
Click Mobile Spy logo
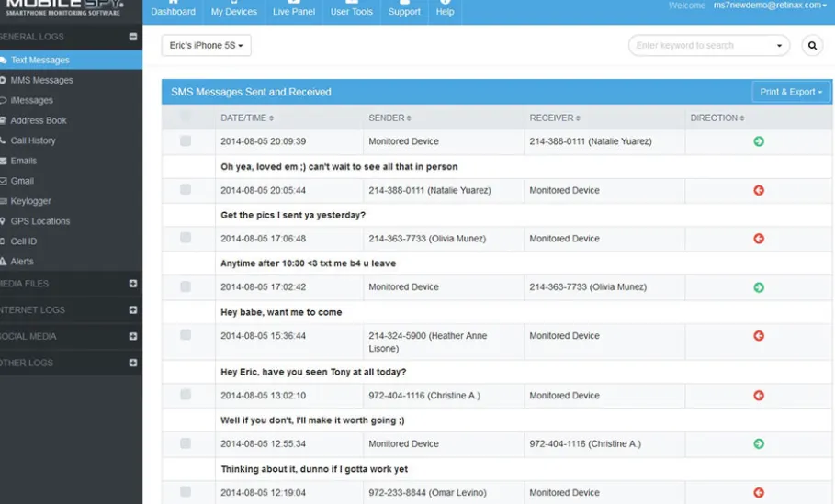(x=65, y=8)
